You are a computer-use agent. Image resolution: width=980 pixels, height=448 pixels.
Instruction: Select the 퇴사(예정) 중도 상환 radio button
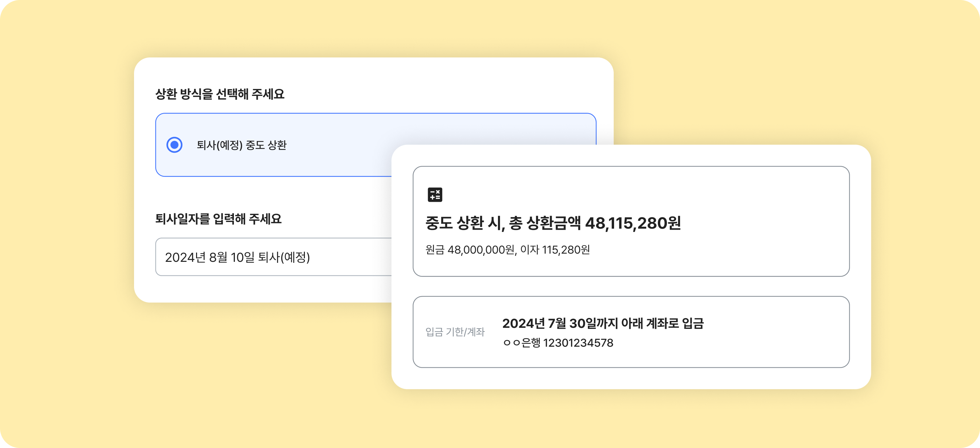click(174, 145)
